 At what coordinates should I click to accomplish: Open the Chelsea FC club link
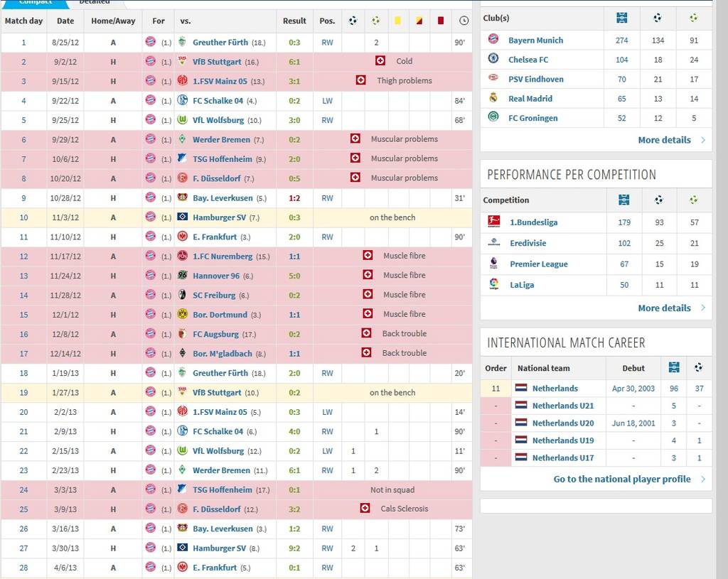528,60
